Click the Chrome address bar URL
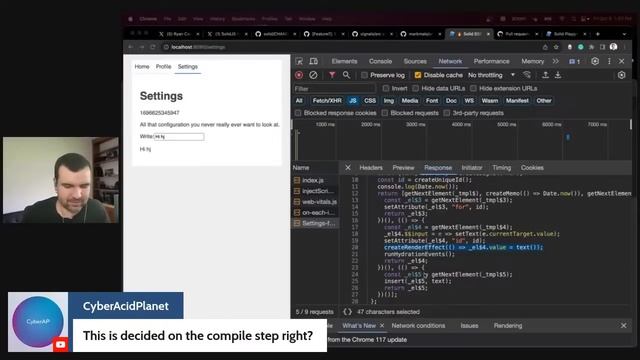Viewport: 640px width, 360px height. [x=198, y=47]
